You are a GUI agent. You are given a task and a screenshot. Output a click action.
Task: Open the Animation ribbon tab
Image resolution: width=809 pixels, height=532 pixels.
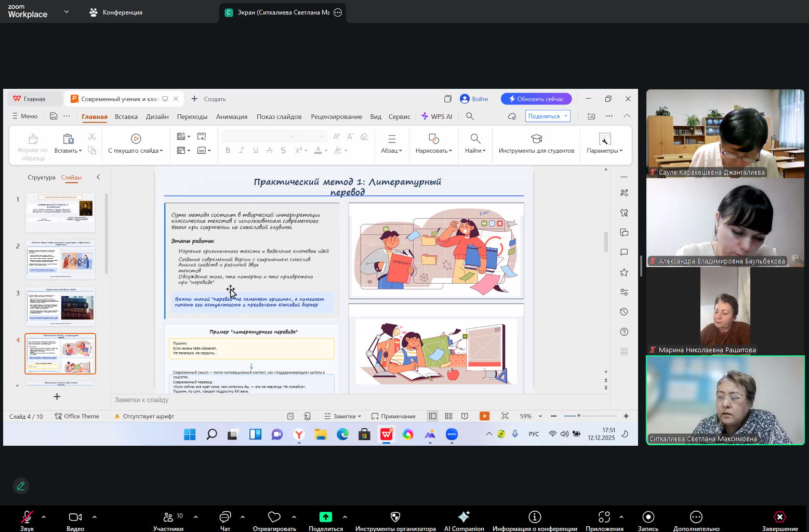(x=231, y=117)
